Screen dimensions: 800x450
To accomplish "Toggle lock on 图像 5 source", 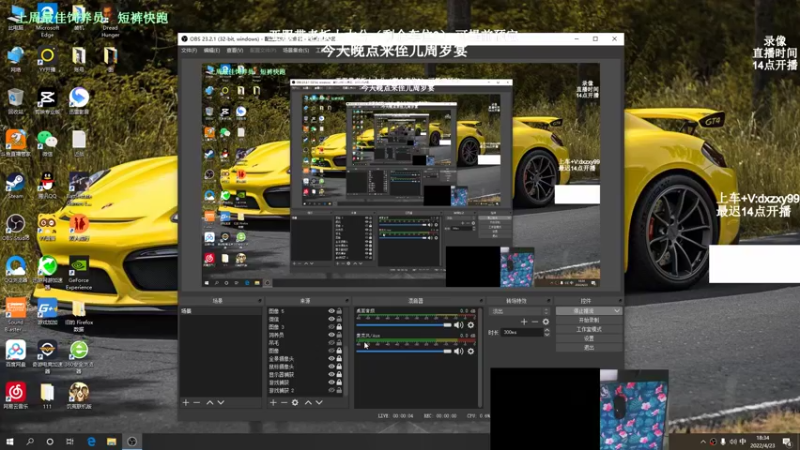I will point(339,311).
